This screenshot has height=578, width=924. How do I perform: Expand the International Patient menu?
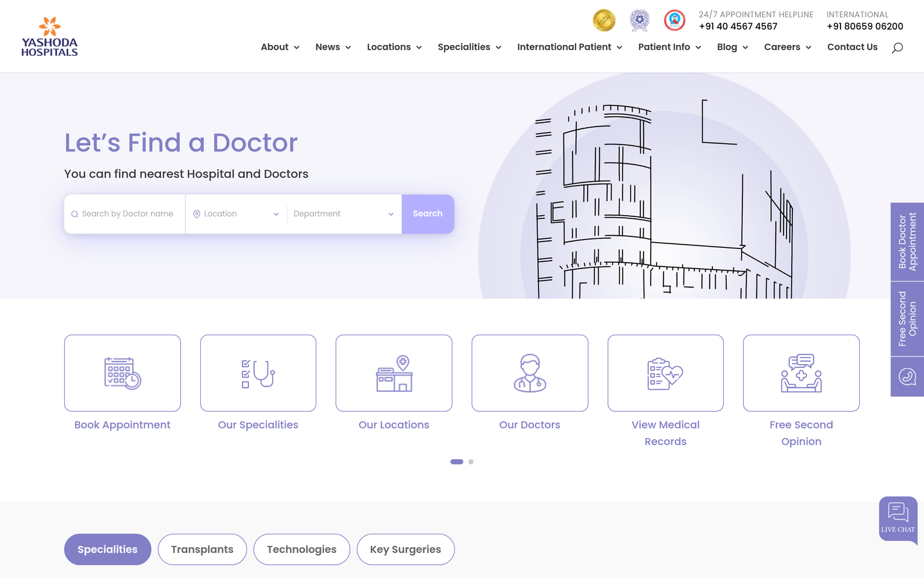click(570, 47)
